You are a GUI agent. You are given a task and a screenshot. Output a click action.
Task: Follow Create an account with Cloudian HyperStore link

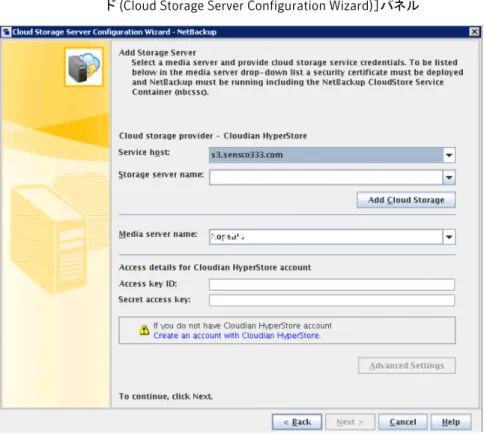click(x=237, y=336)
